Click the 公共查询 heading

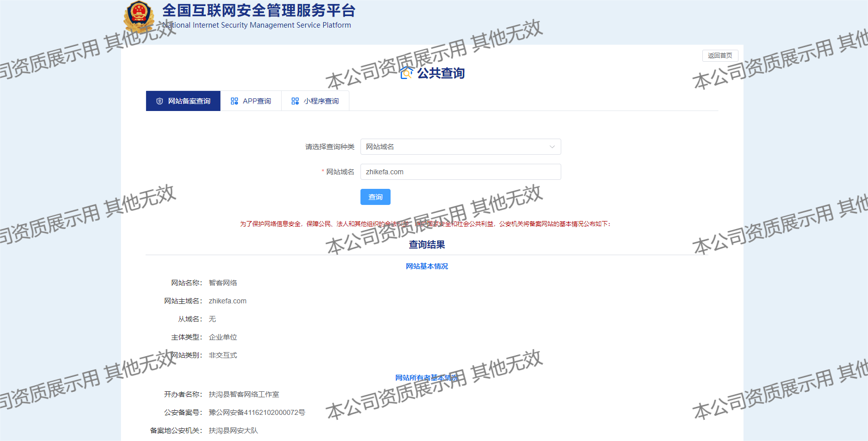(441, 73)
